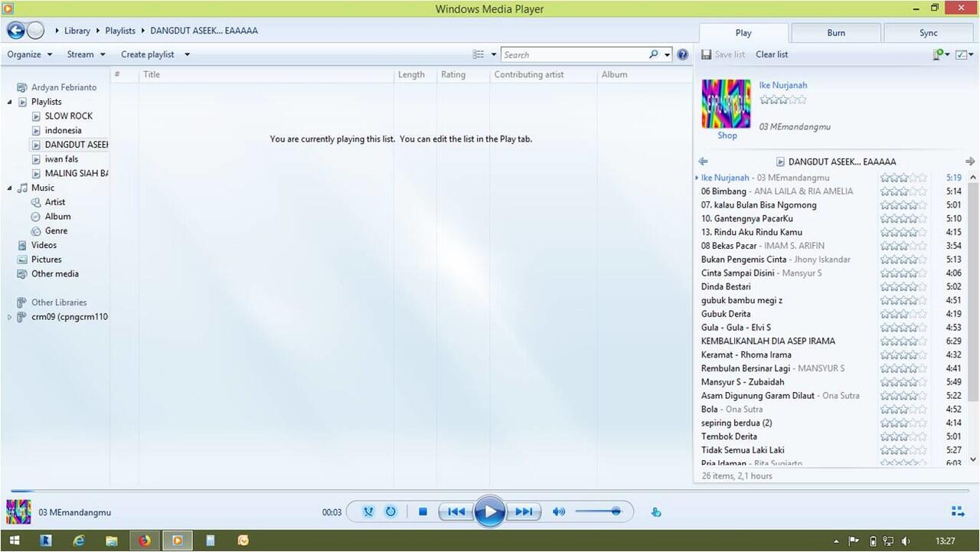Open Firefox from the taskbar
980x552 pixels.
145,541
